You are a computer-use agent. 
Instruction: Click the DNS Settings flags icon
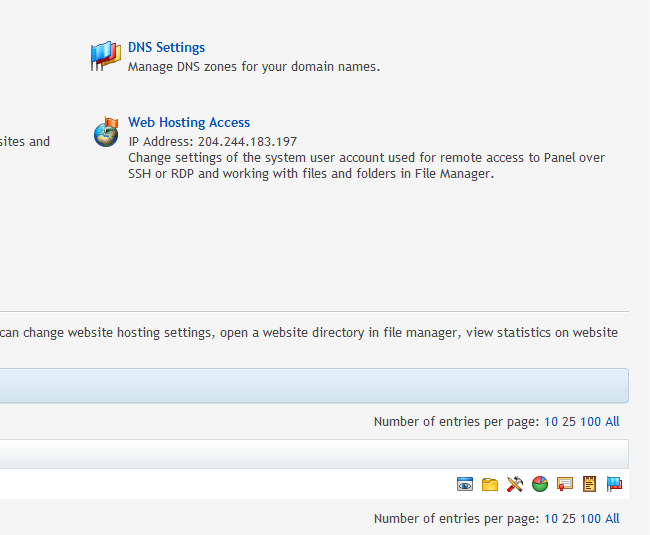[x=106, y=56]
